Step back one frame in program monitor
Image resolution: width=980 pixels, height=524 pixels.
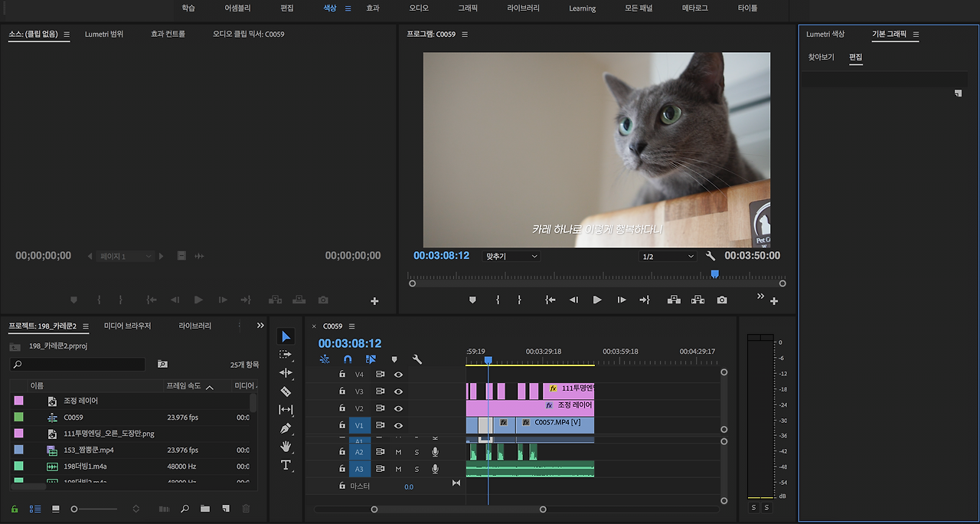coord(573,300)
